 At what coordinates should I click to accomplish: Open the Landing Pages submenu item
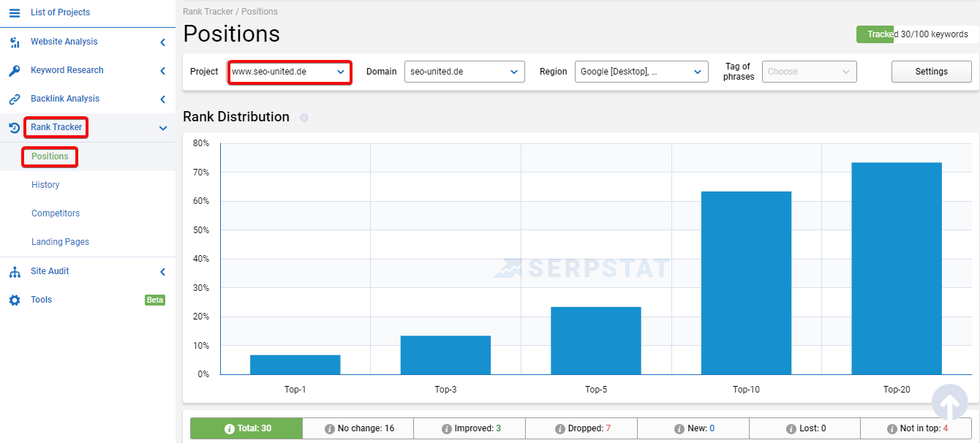[60, 242]
